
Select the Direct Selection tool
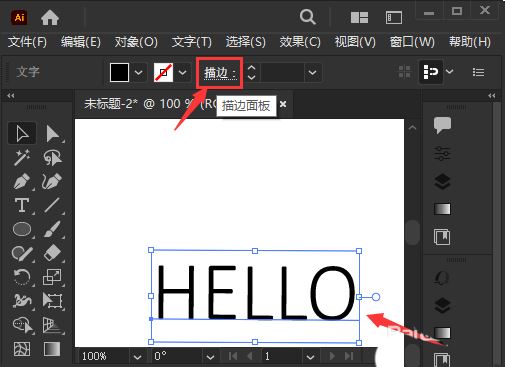point(52,133)
